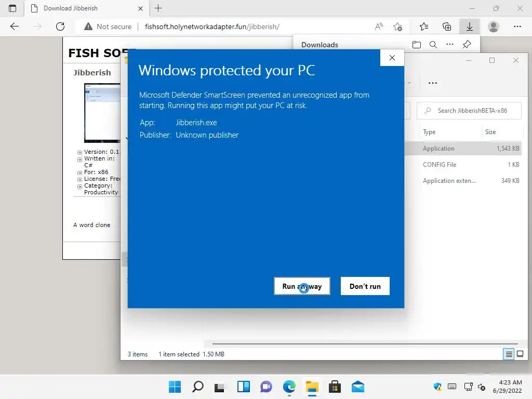Expand the Written in bullet
Viewport: 532px width, 399px height.
79,159
